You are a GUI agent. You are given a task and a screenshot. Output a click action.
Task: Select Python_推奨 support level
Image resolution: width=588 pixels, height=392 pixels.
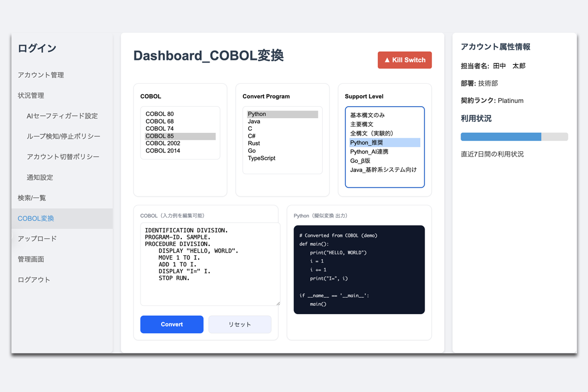click(385, 143)
